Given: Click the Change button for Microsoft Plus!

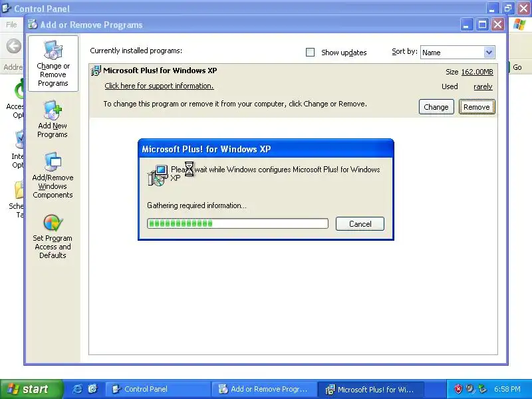Looking at the screenshot, I should click(x=436, y=107).
